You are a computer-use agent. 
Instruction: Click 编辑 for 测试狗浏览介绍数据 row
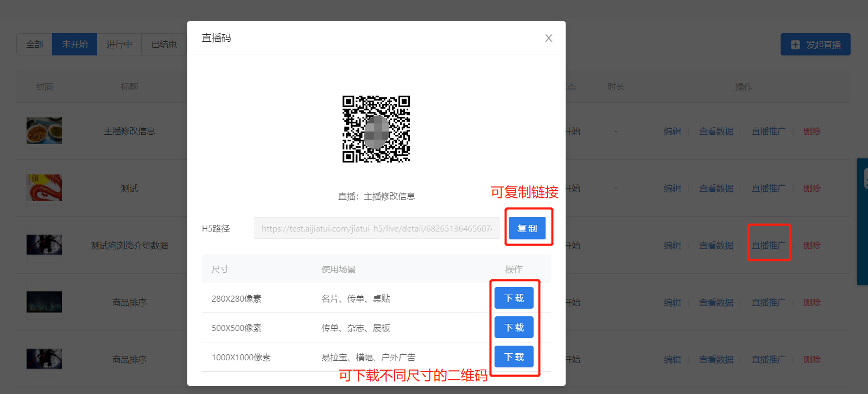click(672, 245)
